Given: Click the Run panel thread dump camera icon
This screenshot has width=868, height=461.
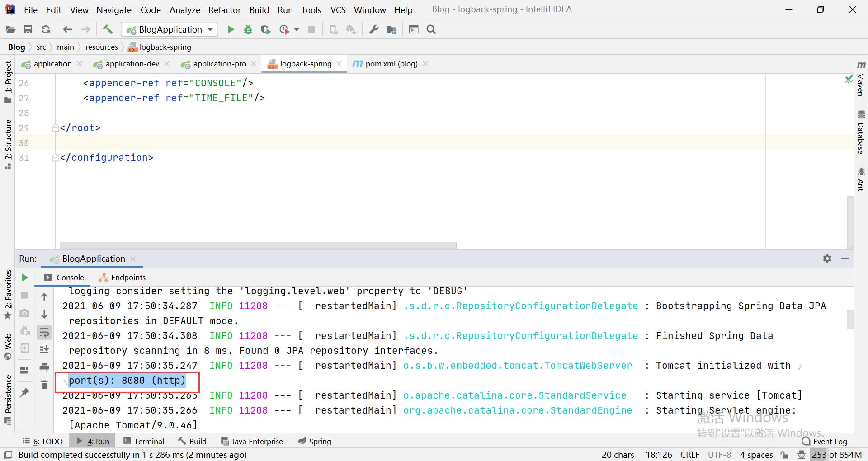Looking at the screenshot, I should [25, 313].
